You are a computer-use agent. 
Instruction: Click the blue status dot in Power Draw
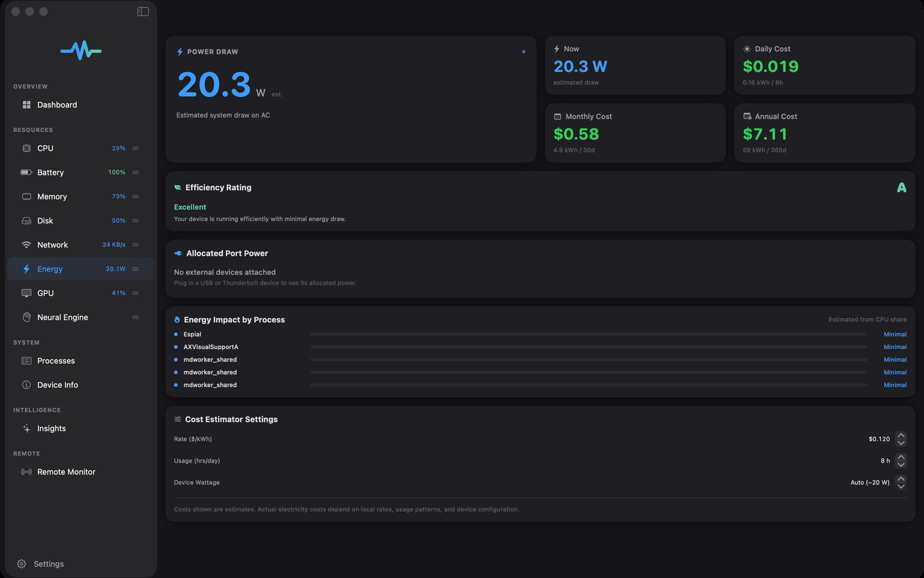(x=523, y=51)
